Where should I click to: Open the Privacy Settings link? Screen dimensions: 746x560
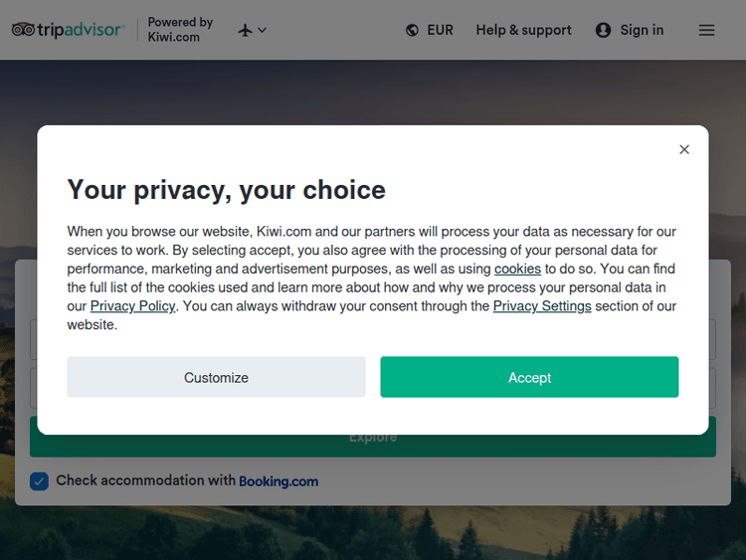pyautogui.click(x=542, y=306)
